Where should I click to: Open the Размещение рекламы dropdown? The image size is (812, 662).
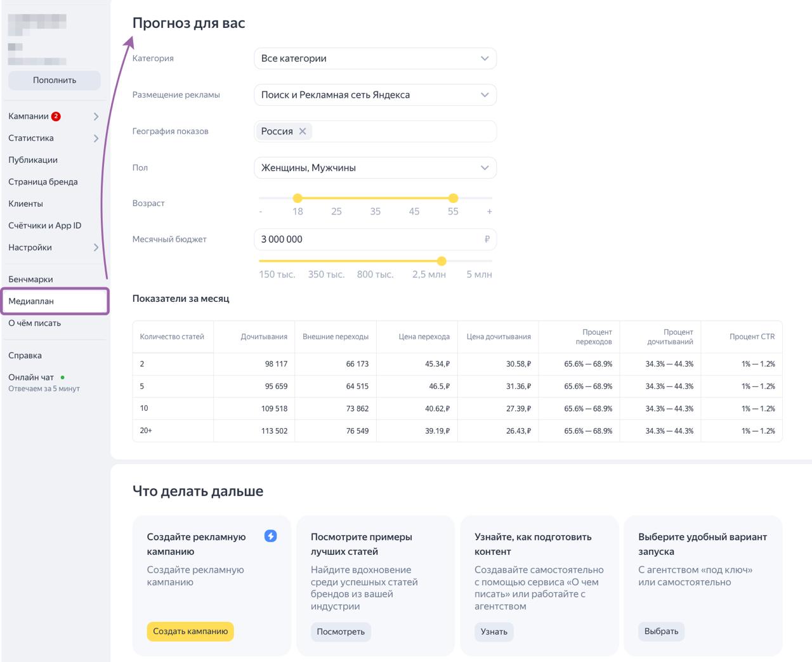(375, 95)
